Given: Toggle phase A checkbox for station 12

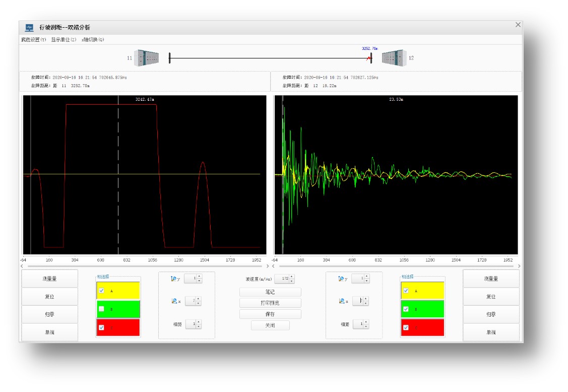Looking at the screenshot, I should (x=406, y=291).
